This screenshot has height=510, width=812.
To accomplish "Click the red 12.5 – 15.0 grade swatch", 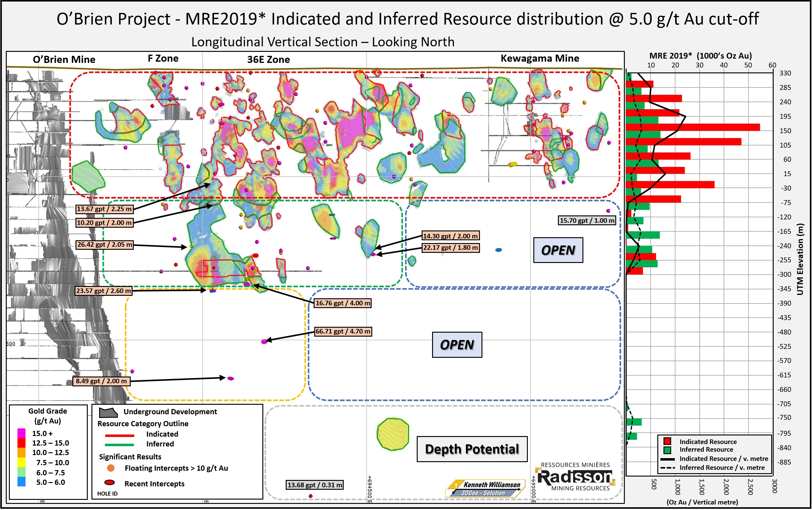I will (21, 442).
